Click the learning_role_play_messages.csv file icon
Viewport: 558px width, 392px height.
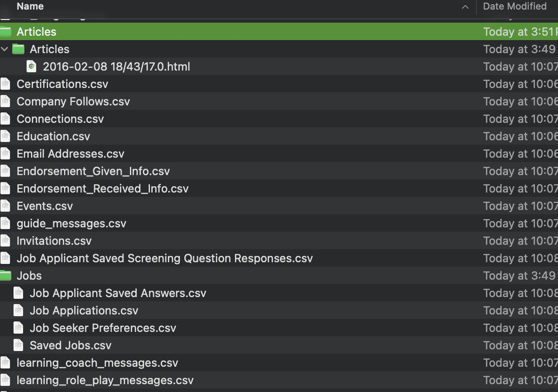[5, 380]
